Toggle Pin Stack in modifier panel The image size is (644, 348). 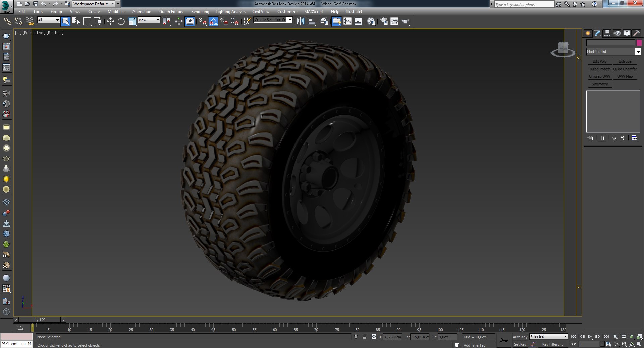click(x=590, y=138)
